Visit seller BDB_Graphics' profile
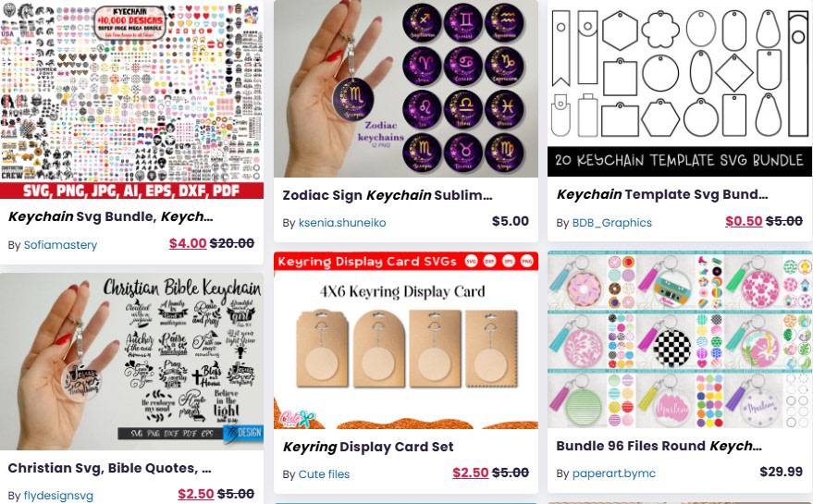 (x=611, y=223)
